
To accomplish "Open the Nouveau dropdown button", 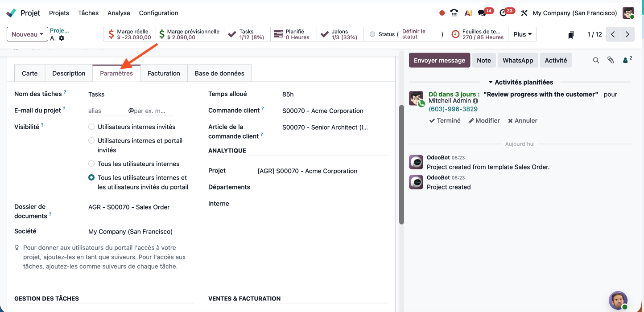I will click(x=27, y=34).
